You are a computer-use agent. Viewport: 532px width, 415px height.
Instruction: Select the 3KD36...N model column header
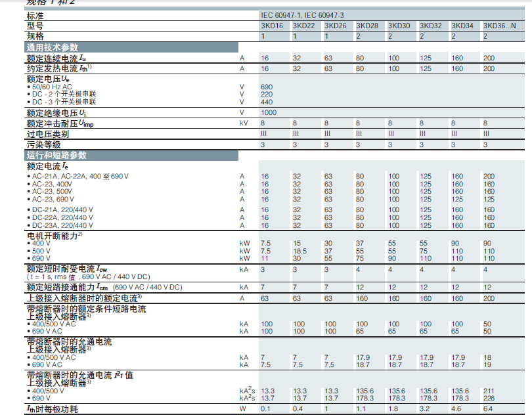499,26
